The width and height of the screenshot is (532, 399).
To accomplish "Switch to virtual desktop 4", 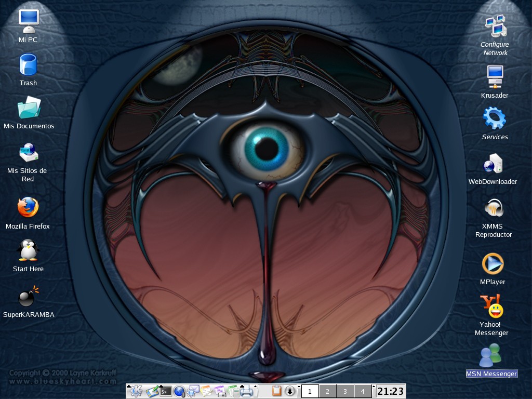I will pos(363,391).
